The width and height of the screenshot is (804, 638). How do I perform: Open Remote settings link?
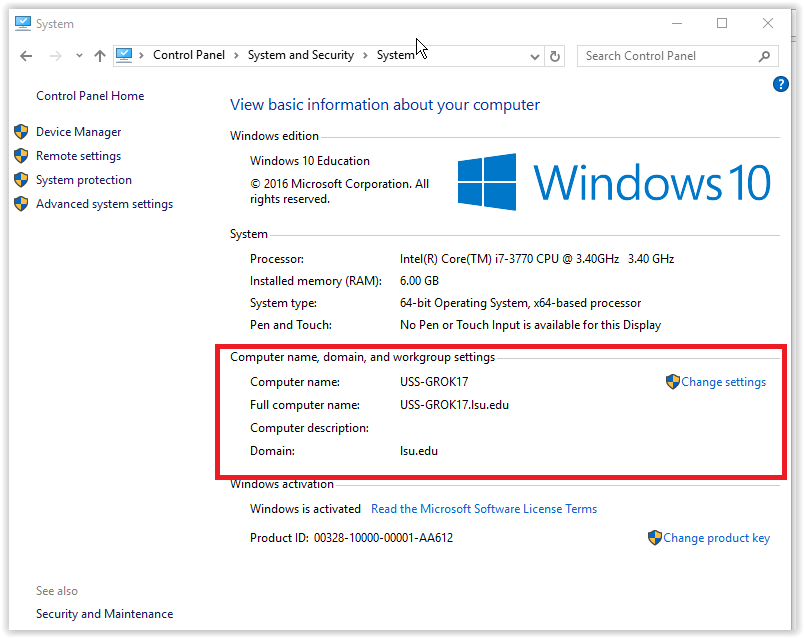click(x=78, y=156)
